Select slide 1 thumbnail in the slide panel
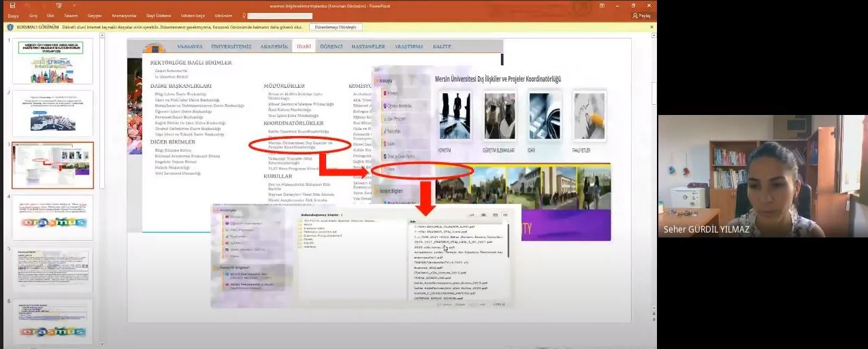This screenshot has height=349, width=868. (52, 61)
